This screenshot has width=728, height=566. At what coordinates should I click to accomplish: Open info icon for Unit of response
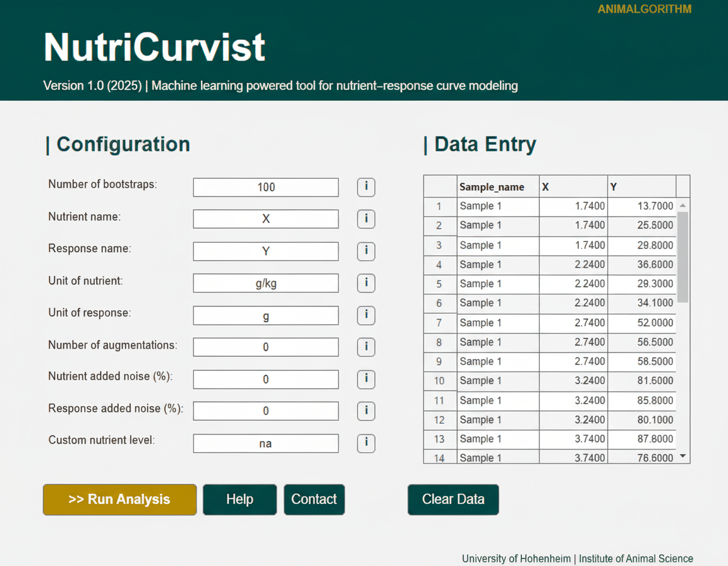[366, 315]
